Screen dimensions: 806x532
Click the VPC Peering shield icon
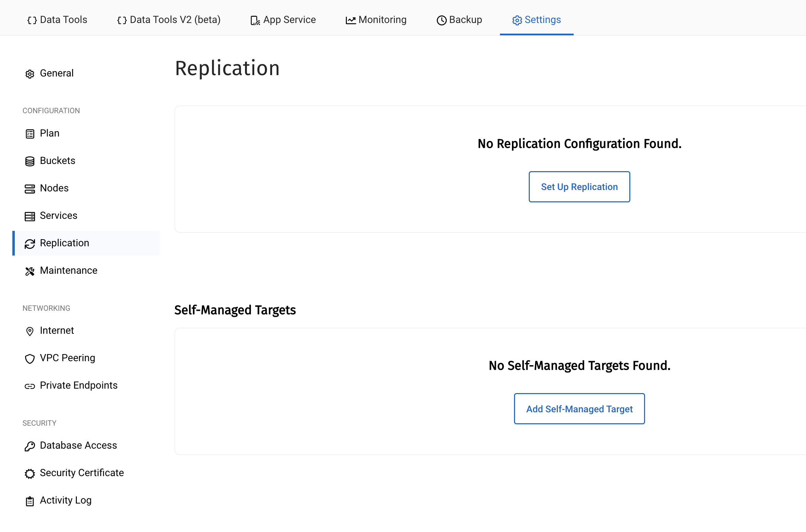[x=30, y=358]
